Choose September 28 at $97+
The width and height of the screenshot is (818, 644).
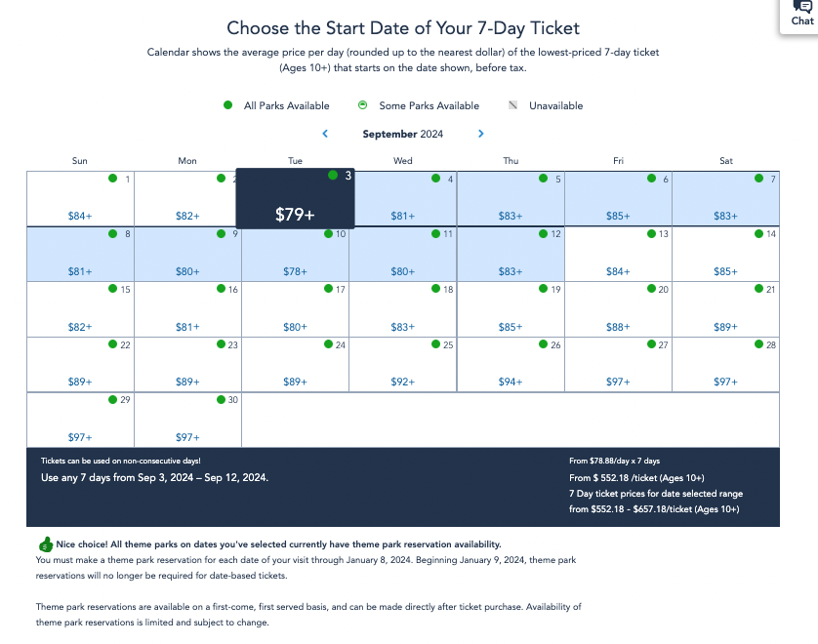(725, 365)
